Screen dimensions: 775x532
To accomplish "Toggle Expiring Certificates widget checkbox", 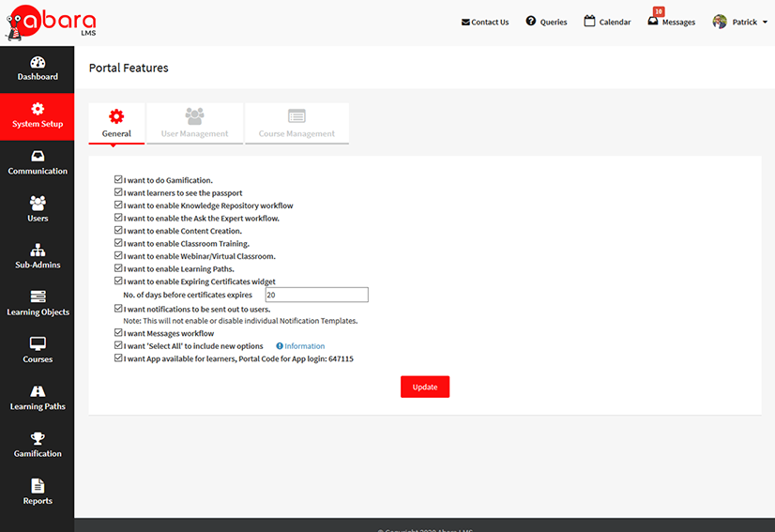I will pyautogui.click(x=118, y=281).
